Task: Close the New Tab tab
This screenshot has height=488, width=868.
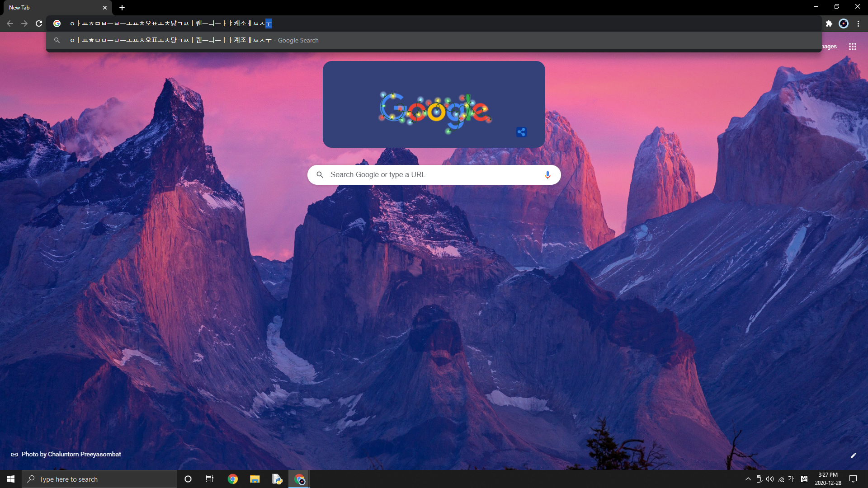Action: click(x=105, y=8)
